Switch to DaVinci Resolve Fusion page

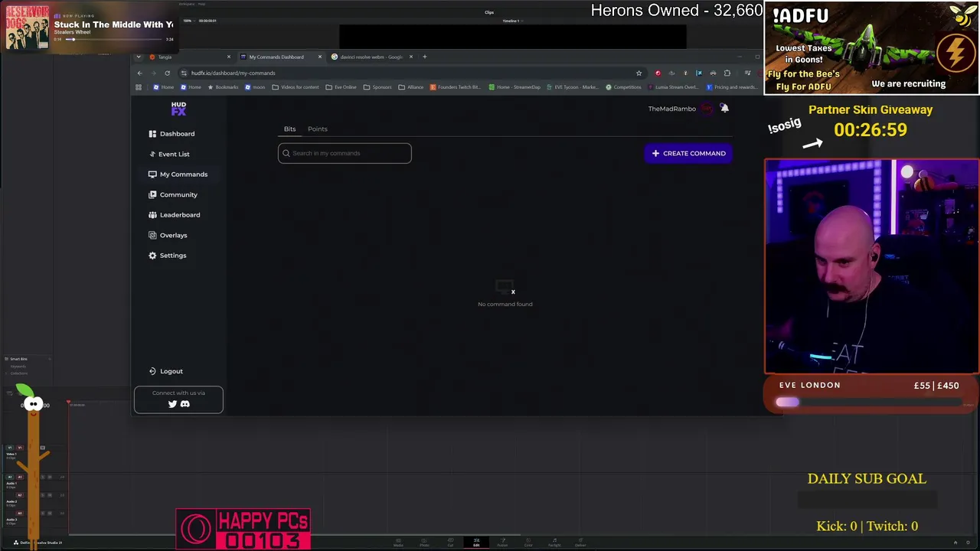pyautogui.click(x=502, y=542)
